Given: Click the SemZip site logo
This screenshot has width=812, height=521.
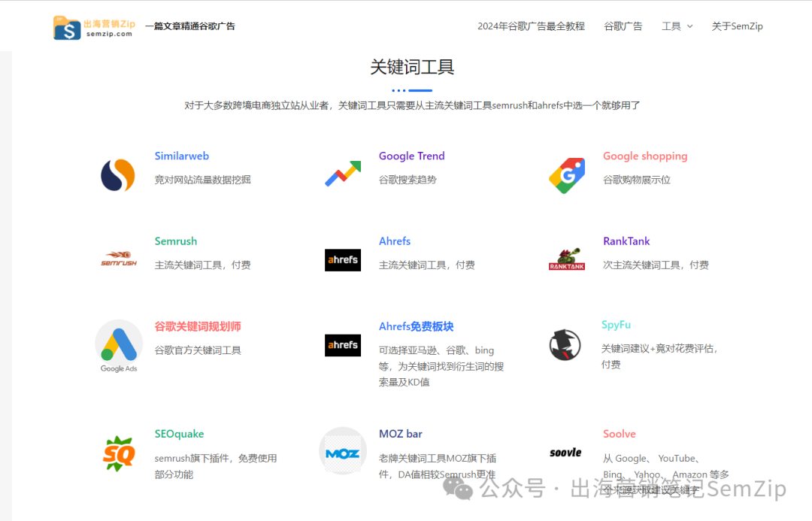Looking at the screenshot, I should (94, 28).
